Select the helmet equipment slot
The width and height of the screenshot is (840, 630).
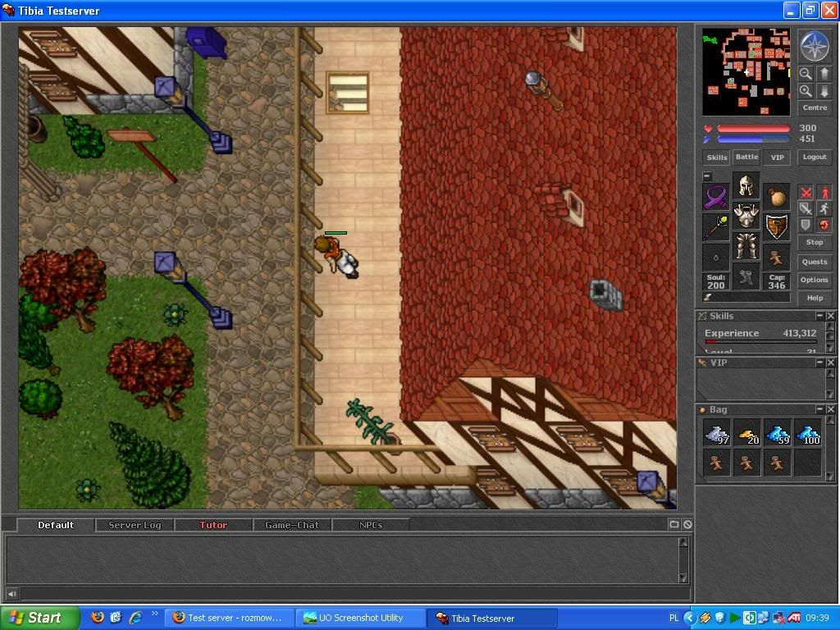(746, 186)
